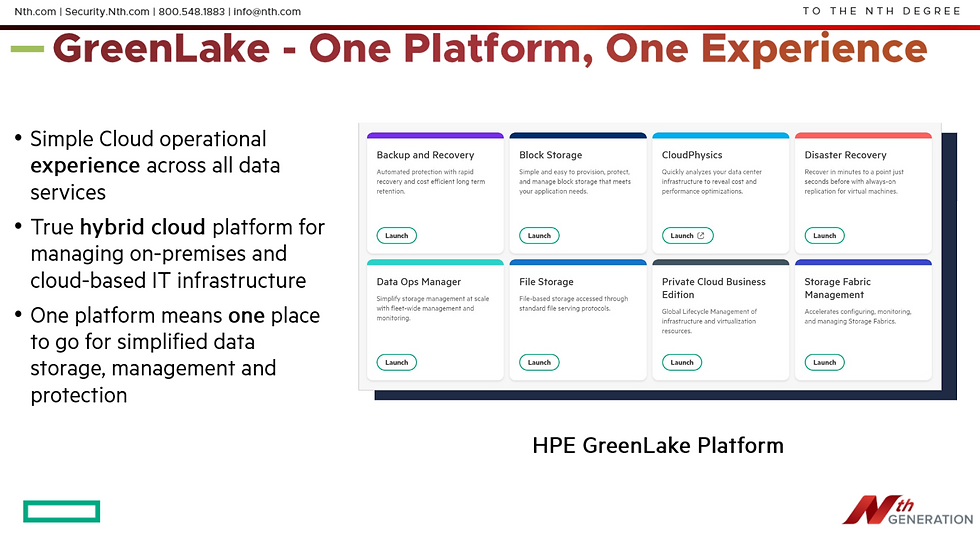Image resolution: width=980 pixels, height=539 pixels.
Task: Click the 'Backup and Recovery' card title
Action: click(425, 155)
